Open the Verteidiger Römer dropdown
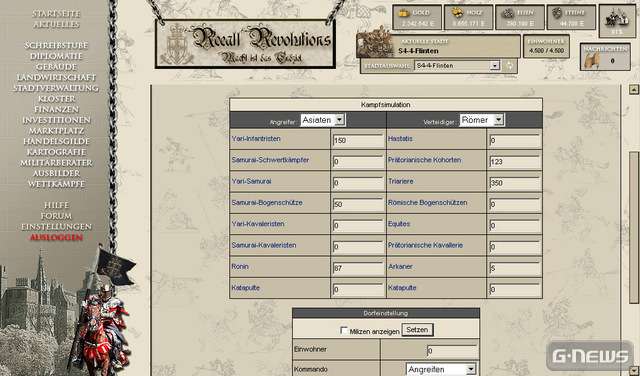This screenshot has width=640, height=376. pos(482,120)
